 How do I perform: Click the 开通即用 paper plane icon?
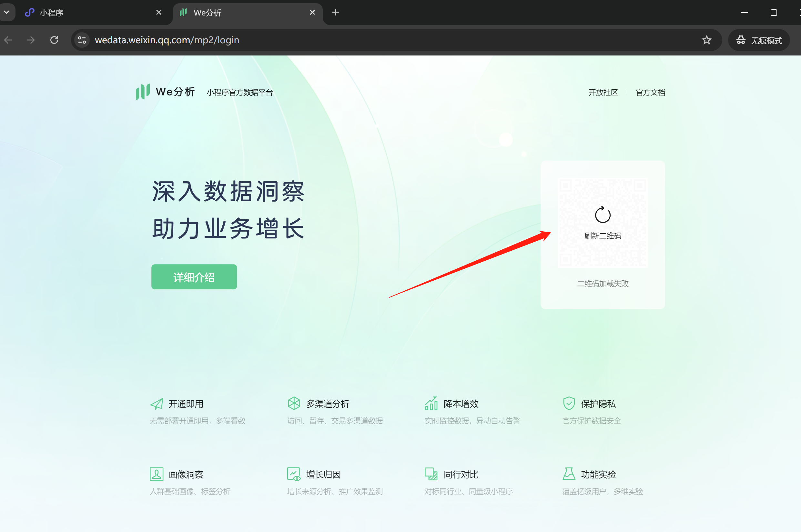tap(157, 404)
